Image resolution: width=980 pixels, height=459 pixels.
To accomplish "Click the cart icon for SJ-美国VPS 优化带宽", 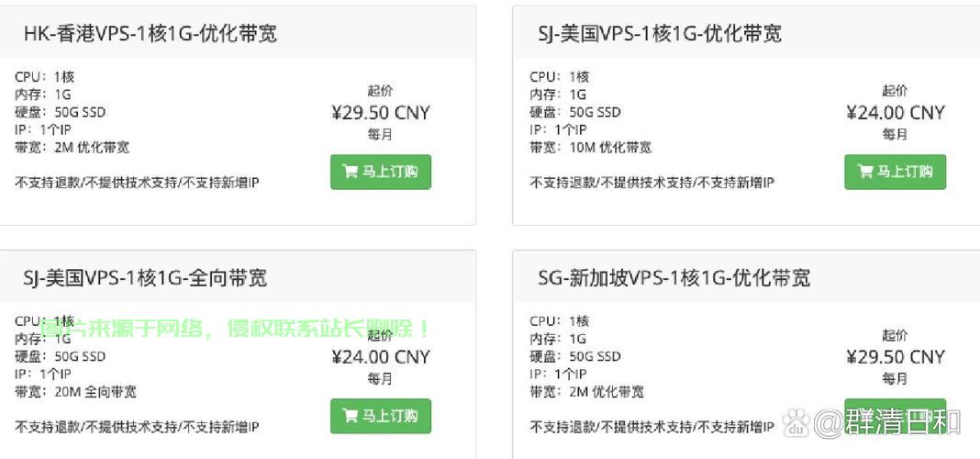I will (865, 172).
